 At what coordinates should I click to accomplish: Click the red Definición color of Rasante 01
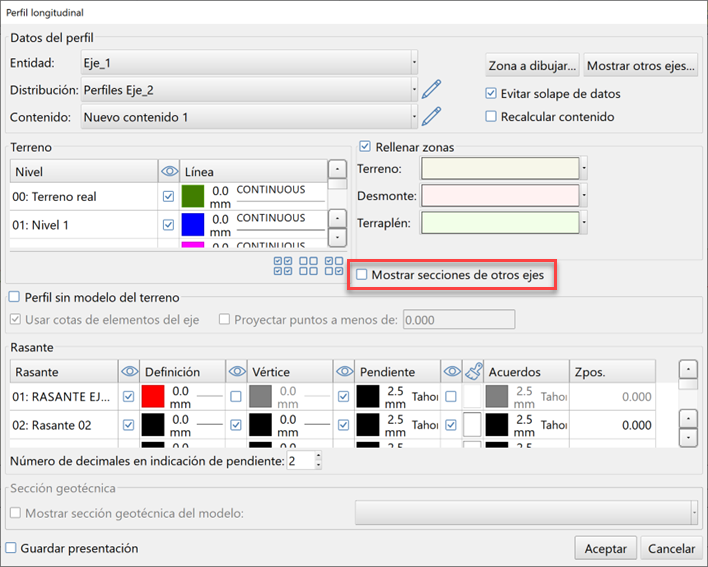click(153, 397)
